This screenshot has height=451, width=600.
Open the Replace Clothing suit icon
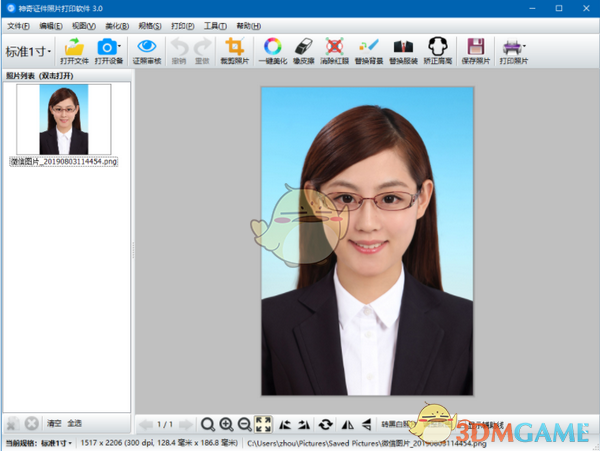403,47
